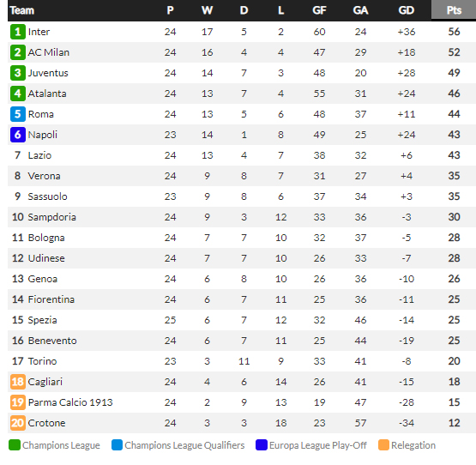Click Roma's blue position 5 badge
This screenshot has height=465, width=476.
(18, 114)
